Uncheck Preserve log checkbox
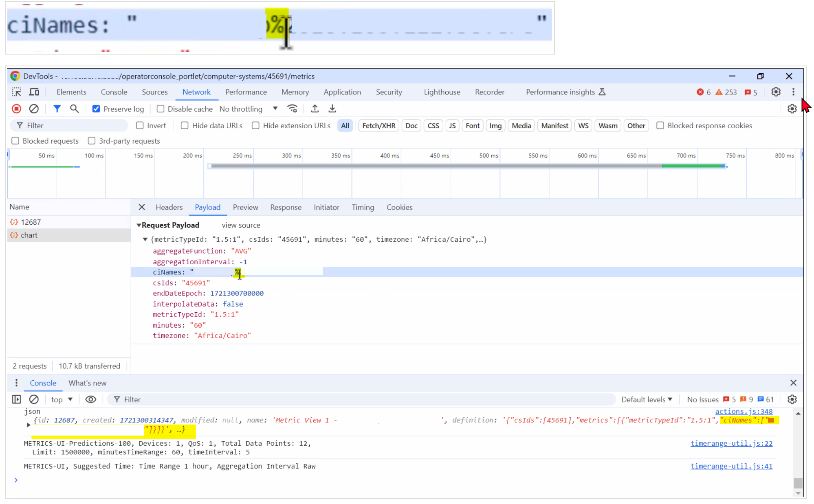 click(x=96, y=109)
